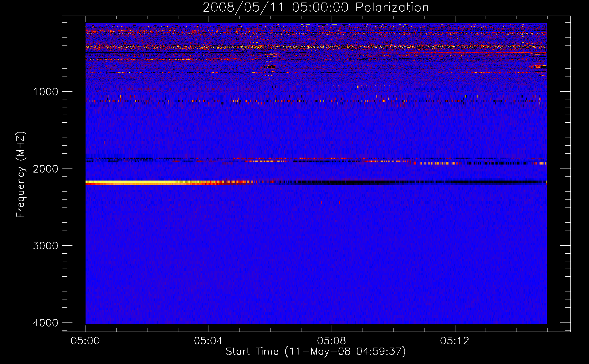Click the 05:08 time tick label
The width and height of the screenshot is (589, 364).
coord(332,341)
